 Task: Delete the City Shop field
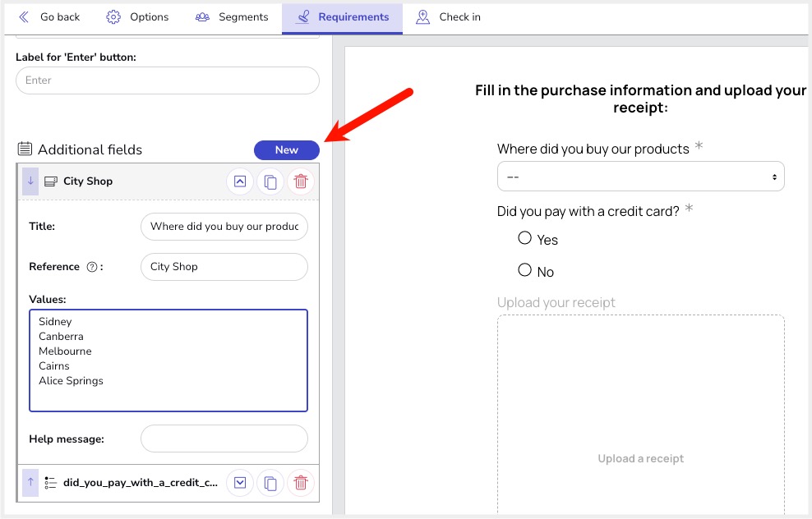click(x=301, y=181)
